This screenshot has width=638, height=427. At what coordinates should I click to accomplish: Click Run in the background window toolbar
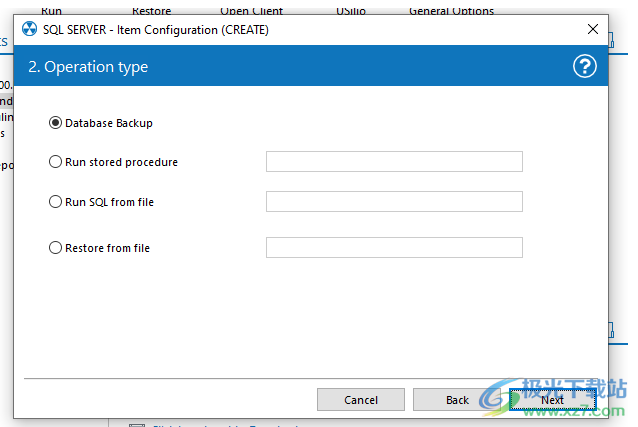click(x=51, y=11)
